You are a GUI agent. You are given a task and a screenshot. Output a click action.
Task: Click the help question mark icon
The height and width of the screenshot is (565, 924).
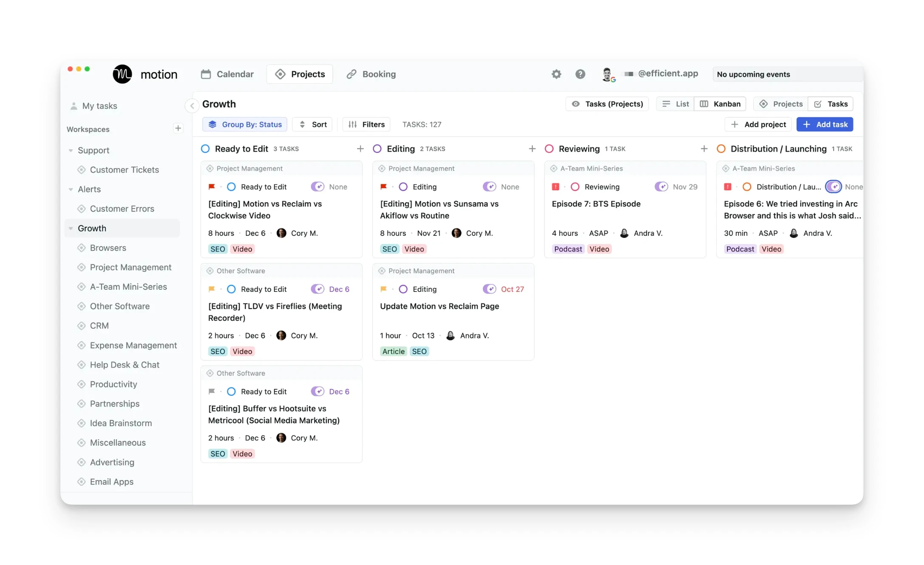(x=580, y=74)
